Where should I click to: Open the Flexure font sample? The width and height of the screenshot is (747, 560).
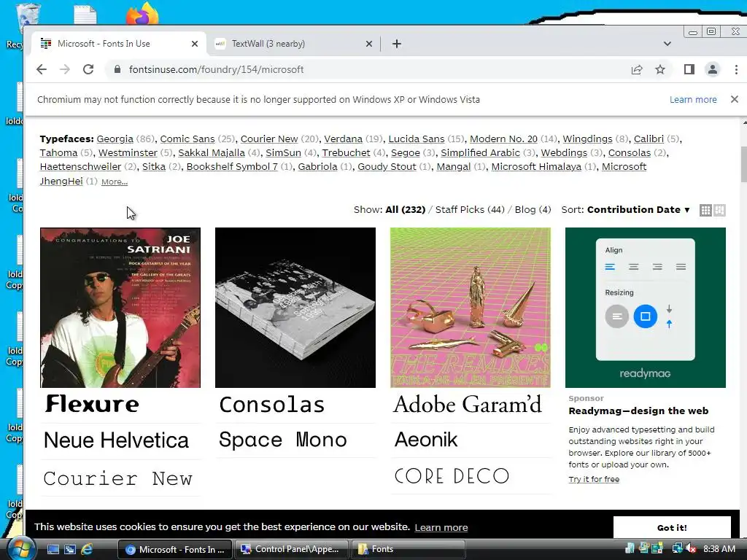92,404
